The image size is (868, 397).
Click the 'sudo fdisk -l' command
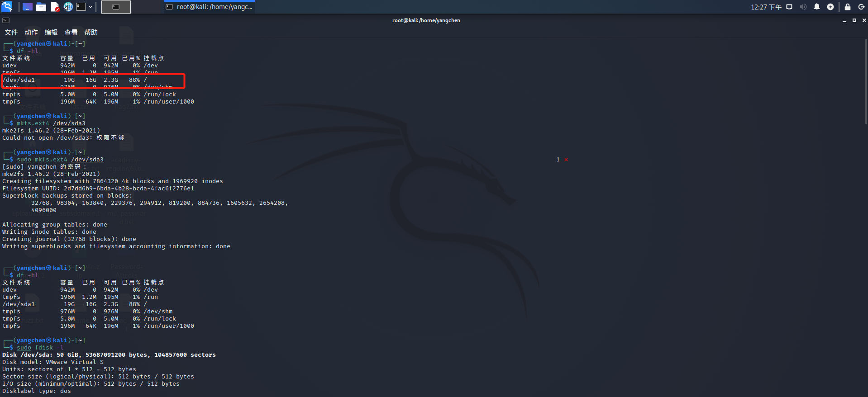40,348
